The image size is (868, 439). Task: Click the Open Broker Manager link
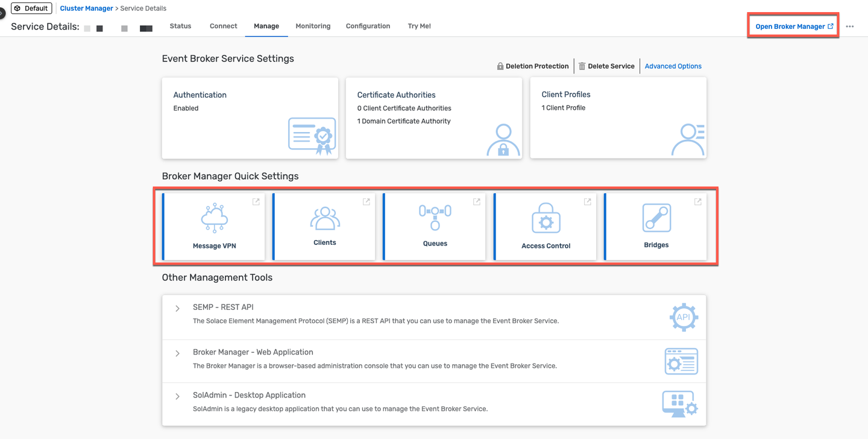794,27
